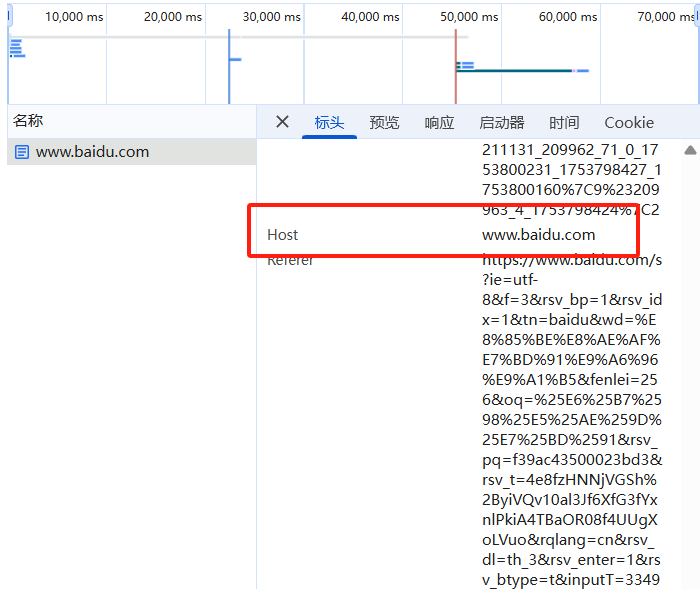Click the Referer text line starting with '?ie=utf-'

point(510,280)
